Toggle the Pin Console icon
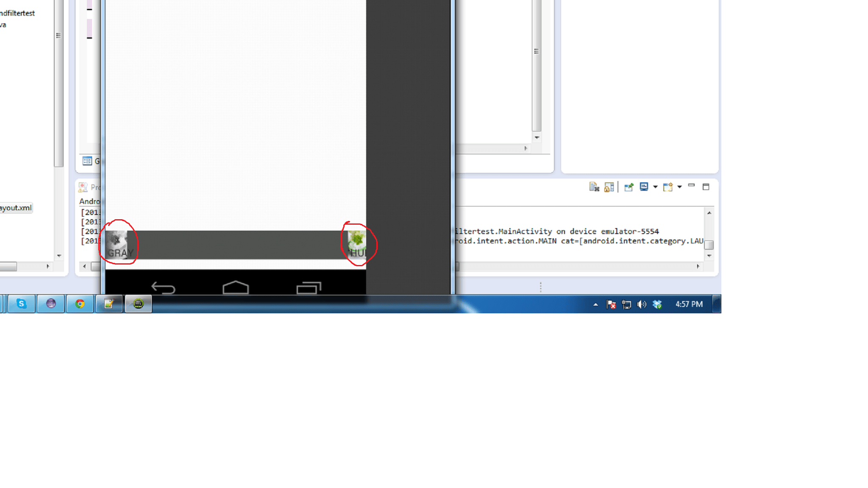 629,187
